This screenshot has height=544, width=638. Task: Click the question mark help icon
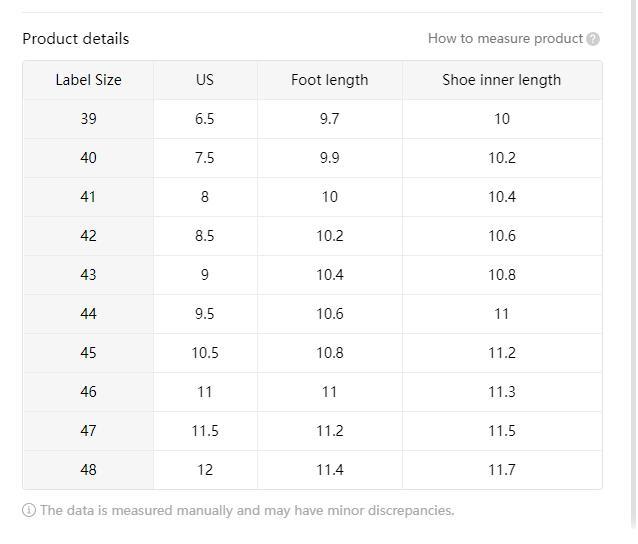coord(593,39)
